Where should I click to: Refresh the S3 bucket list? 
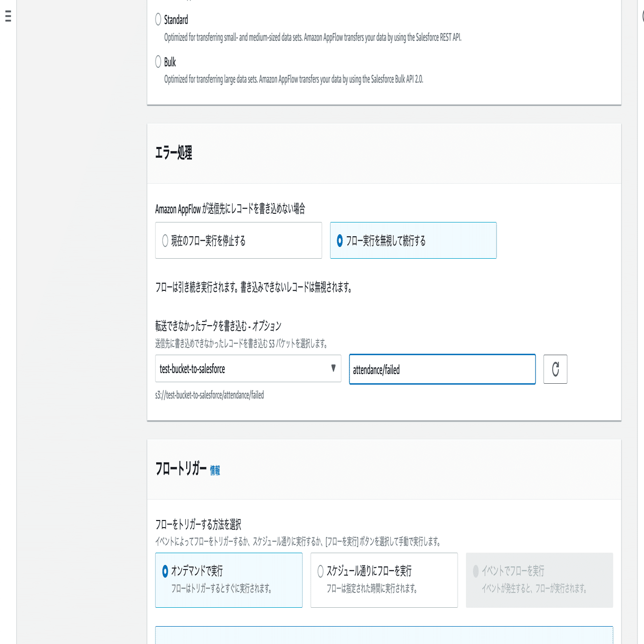point(555,369)
